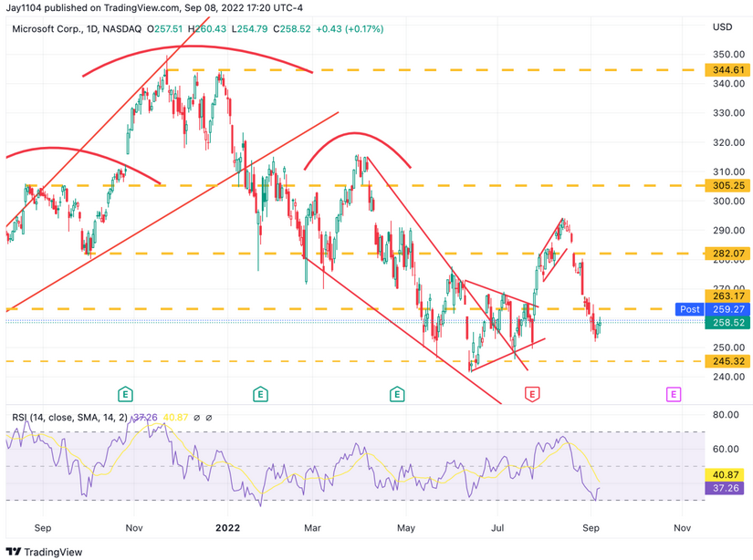Click the Jay1104 published on TradingView.com header
The height and width of the screenshot is (560, 753).
154,7
